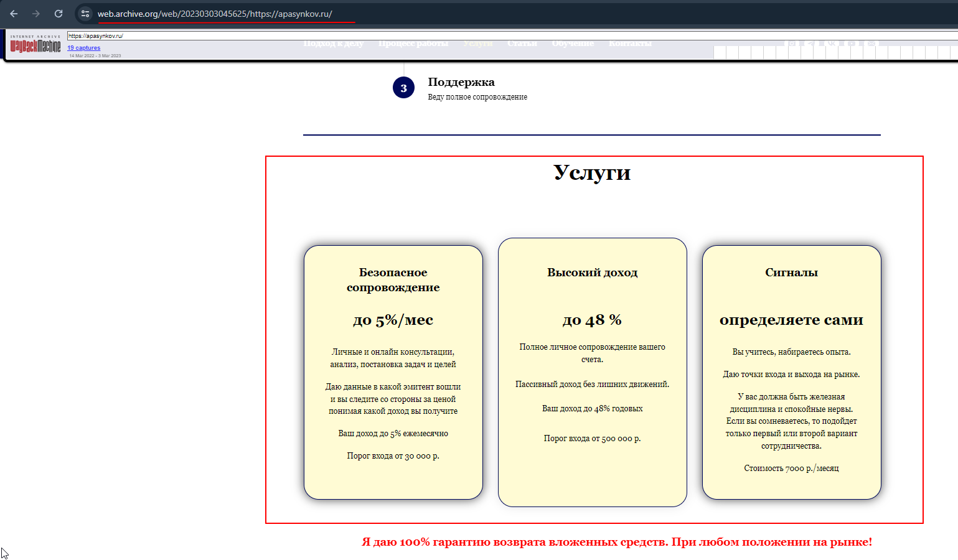This screenshot has height=560, width=958.
Task: Open the VK social icon
Action: (832, 43)
